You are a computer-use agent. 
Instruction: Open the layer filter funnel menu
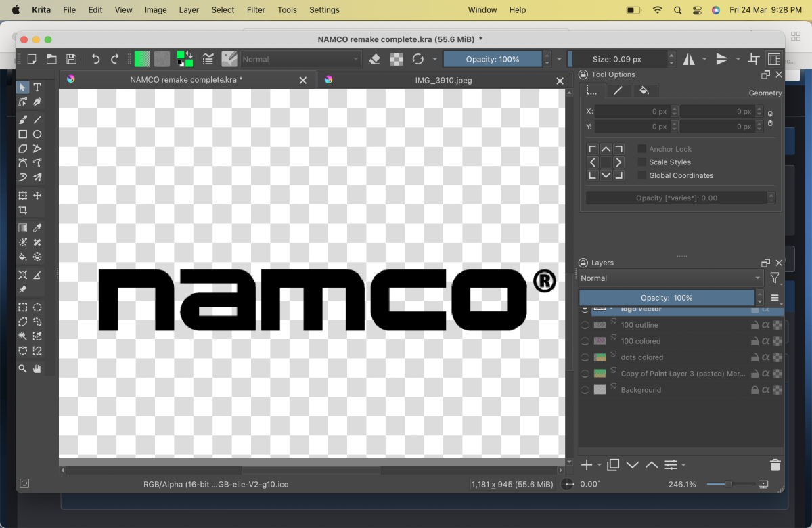[775, 278]
